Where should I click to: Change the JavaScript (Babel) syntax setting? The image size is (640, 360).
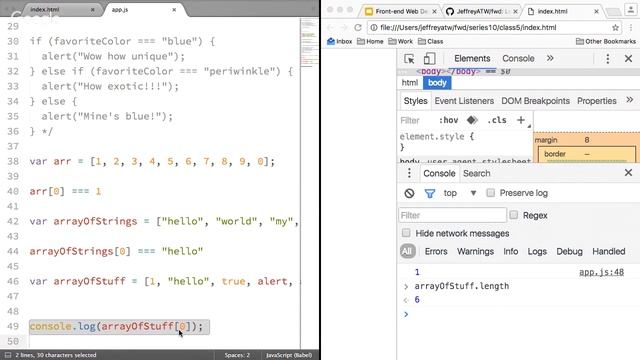289,355
